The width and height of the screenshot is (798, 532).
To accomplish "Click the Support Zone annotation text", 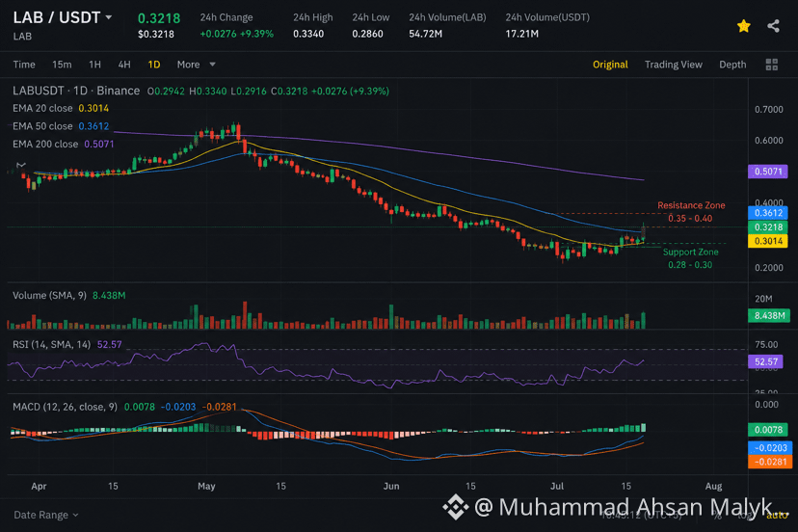I will pos(691,252).
